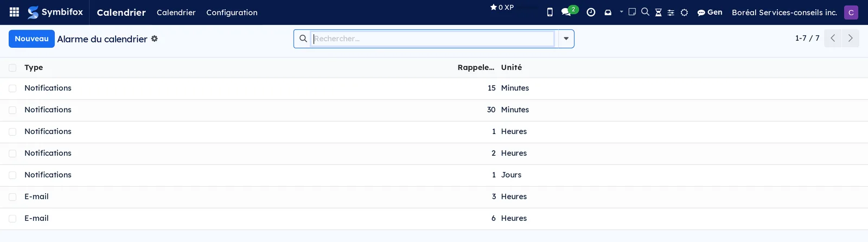Open the sliders settings icon

click(671, 12)
